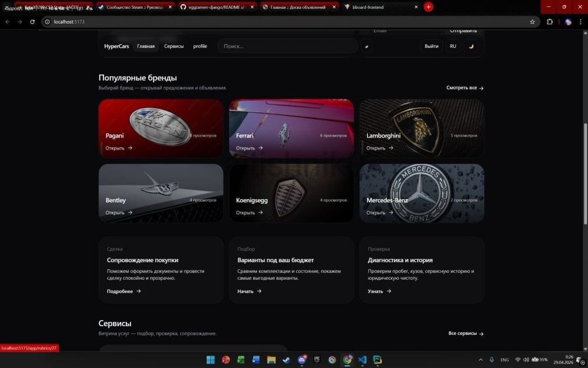The image size is (588, 368).
Task: Go back using the browser back arrow
Action: click(8, 22)
